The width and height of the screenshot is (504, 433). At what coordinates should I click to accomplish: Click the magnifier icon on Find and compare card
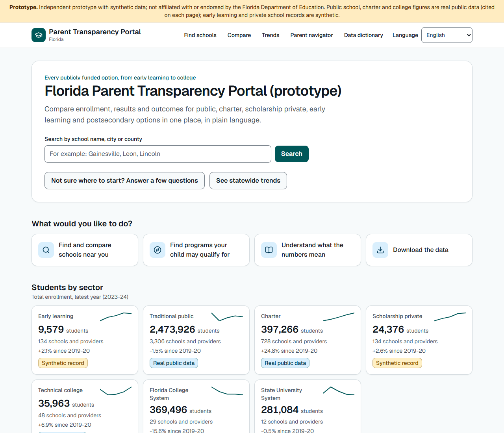46,250
